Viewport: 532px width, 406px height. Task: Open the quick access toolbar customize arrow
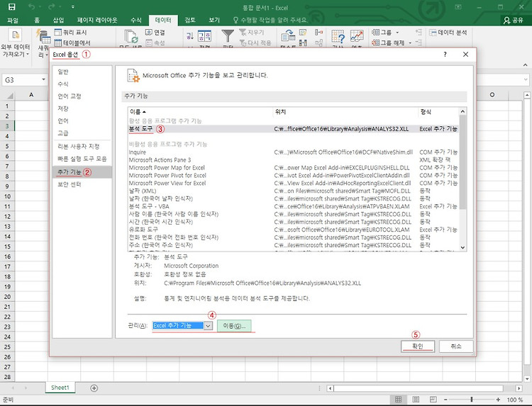click(x=72, y=7)
